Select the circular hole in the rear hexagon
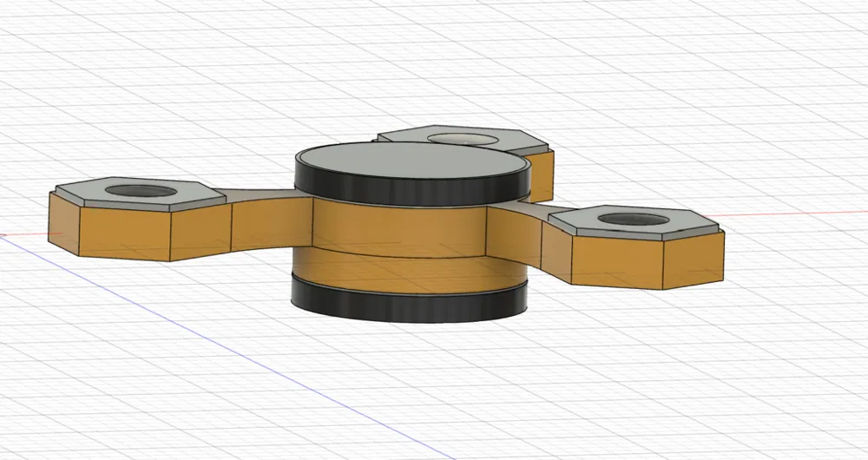Screen dimensions: 868x460 click(463, 138)
